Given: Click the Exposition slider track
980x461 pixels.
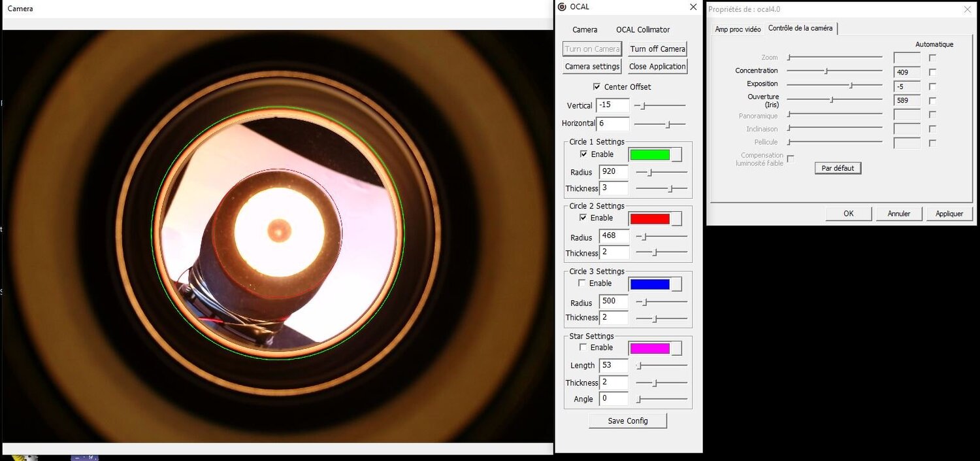Looking at the screenshot, I should coord(834,85).
